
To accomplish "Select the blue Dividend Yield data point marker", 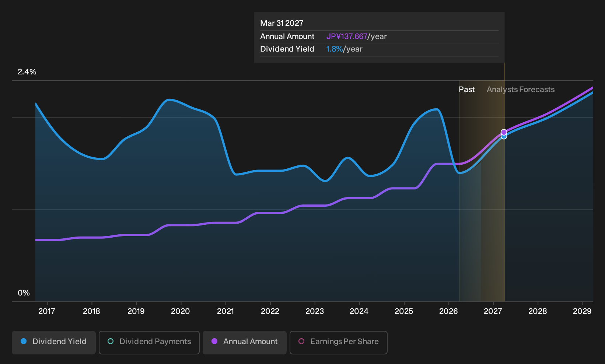I will pyautogui.click(x=504, y=137).
